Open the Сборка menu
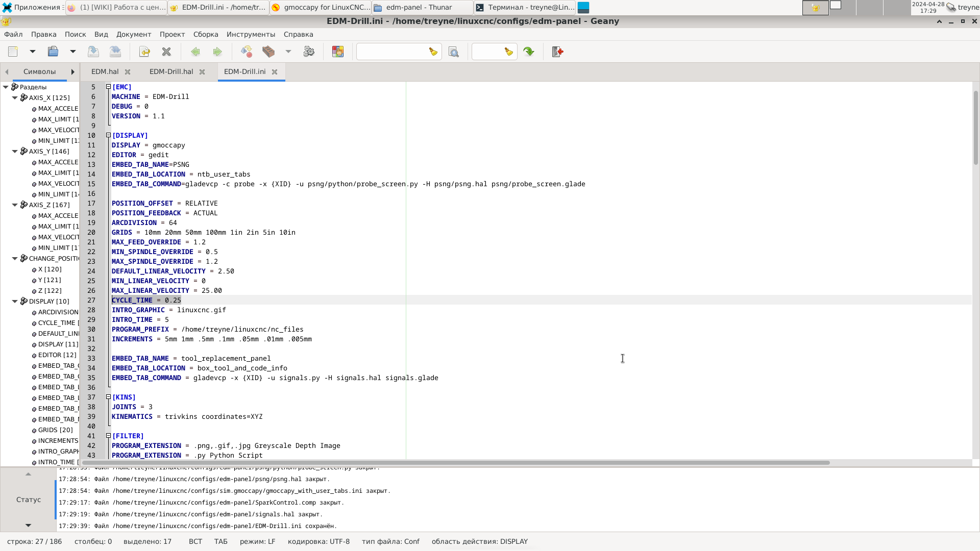 tap(205, 34)
